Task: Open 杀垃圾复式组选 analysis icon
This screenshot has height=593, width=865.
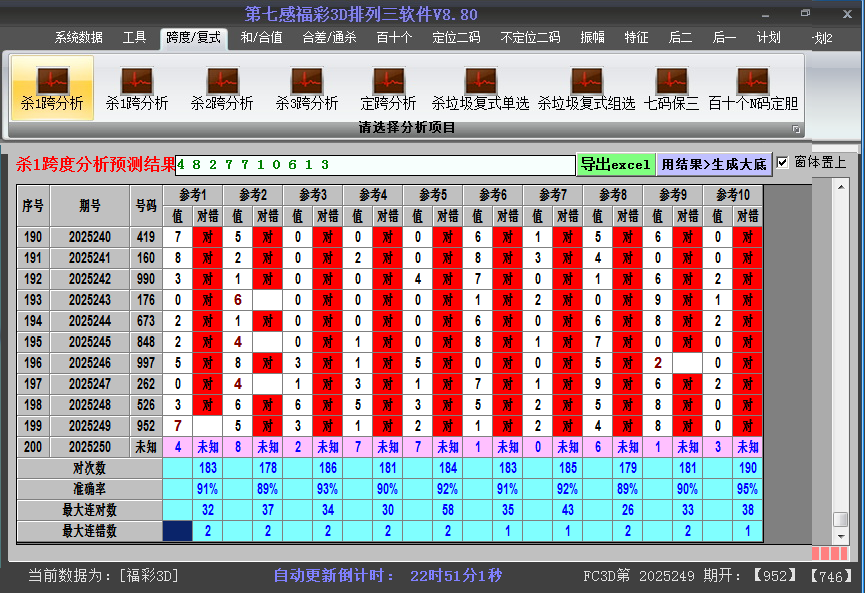Action: [x=586, y=88]
